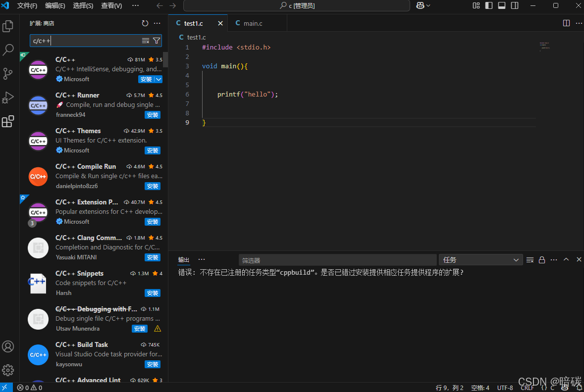Open panel views overflow next to 输出

point(202,259)
